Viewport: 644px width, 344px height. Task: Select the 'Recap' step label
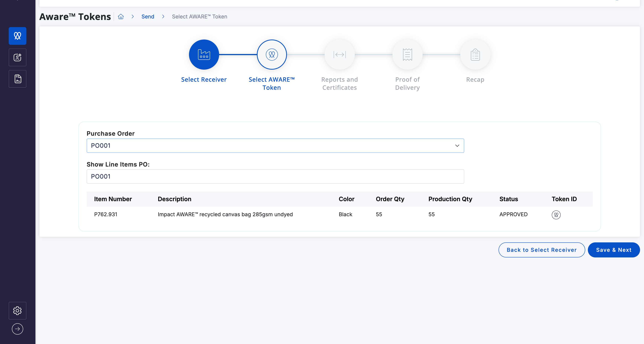click(475, 80)
